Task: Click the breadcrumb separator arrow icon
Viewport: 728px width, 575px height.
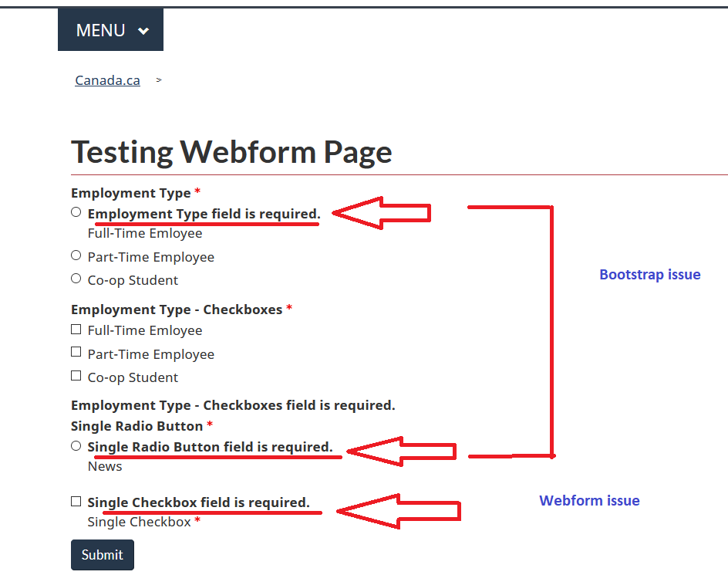Action: click(158, 79)
